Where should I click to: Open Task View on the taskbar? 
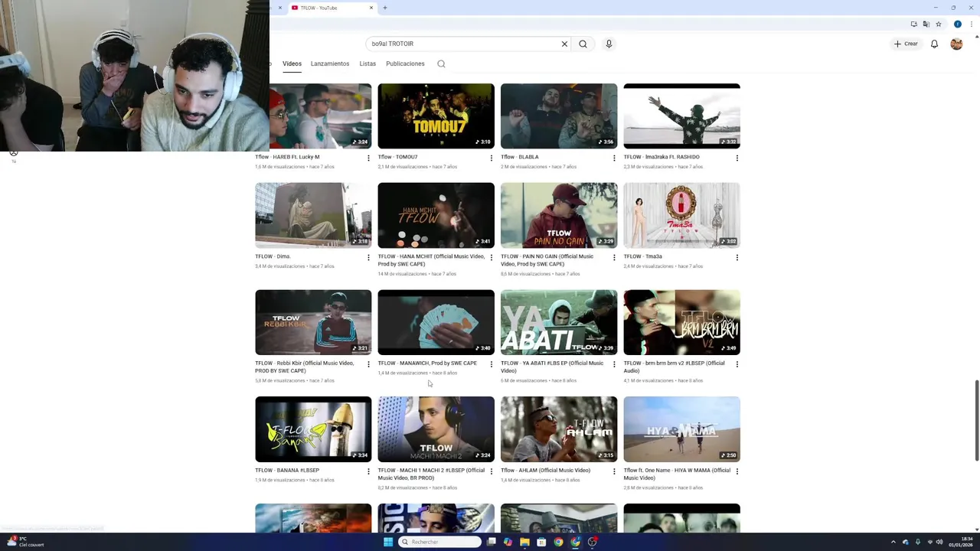pos(492,542)
